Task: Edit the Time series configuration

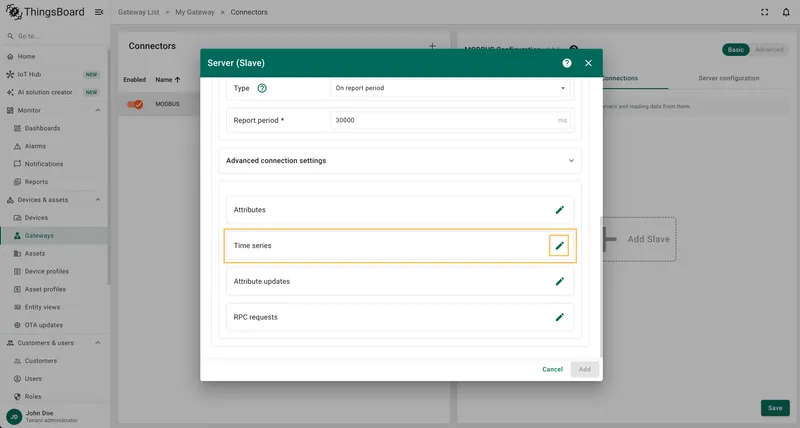Action: click(559, 245)
